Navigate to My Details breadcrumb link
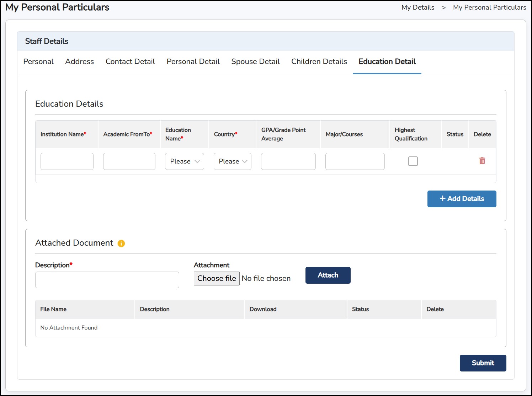 pos(417,7)
